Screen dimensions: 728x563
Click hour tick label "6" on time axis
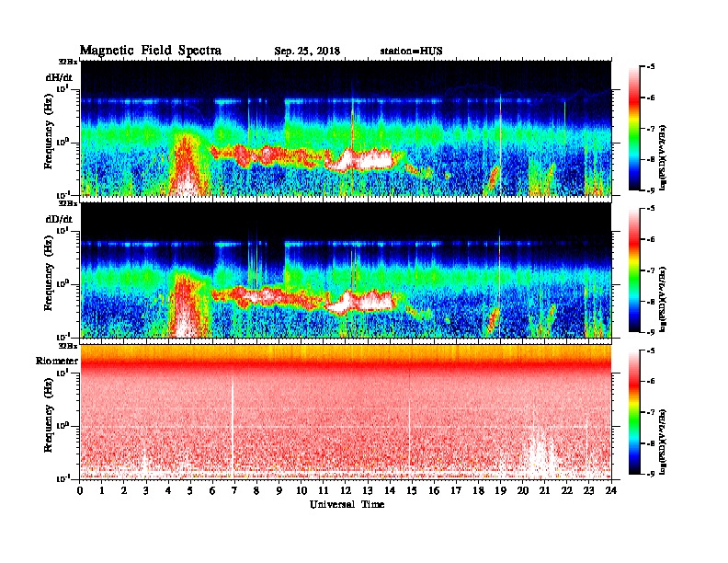click(212, 490)
